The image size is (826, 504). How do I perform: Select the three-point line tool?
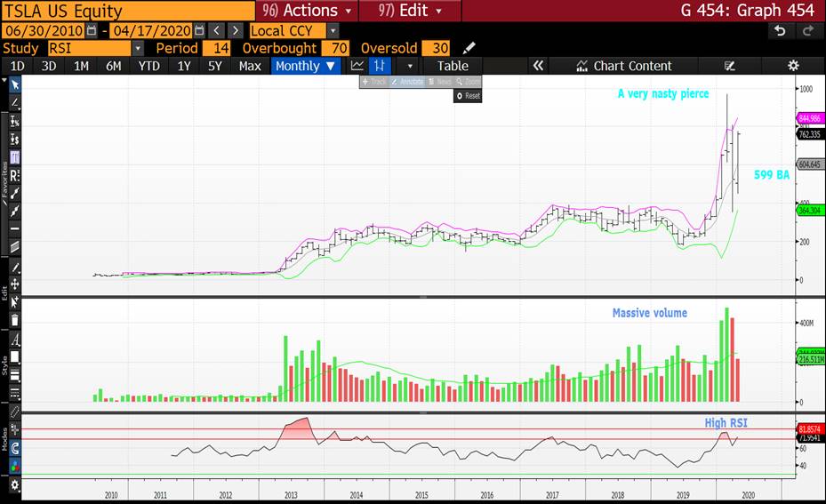click(x=15, y=211)
